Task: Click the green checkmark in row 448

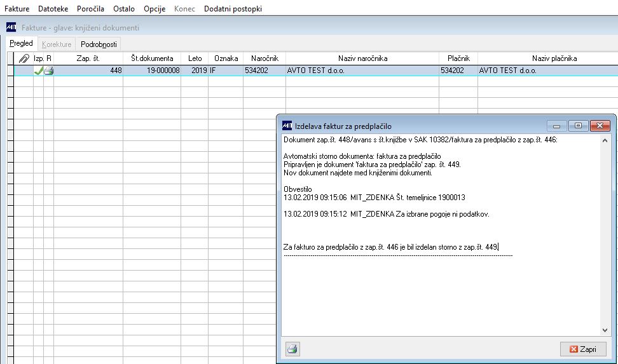Action: (x=38, y=71)
